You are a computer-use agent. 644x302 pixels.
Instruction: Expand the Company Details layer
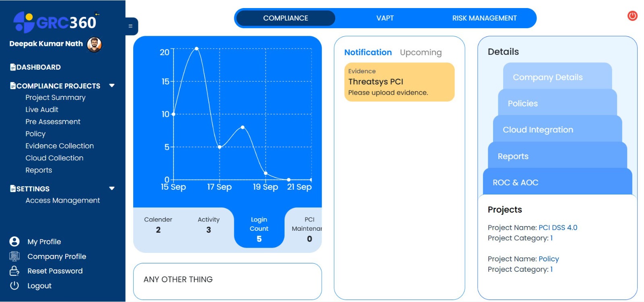[x=557, y=77]
